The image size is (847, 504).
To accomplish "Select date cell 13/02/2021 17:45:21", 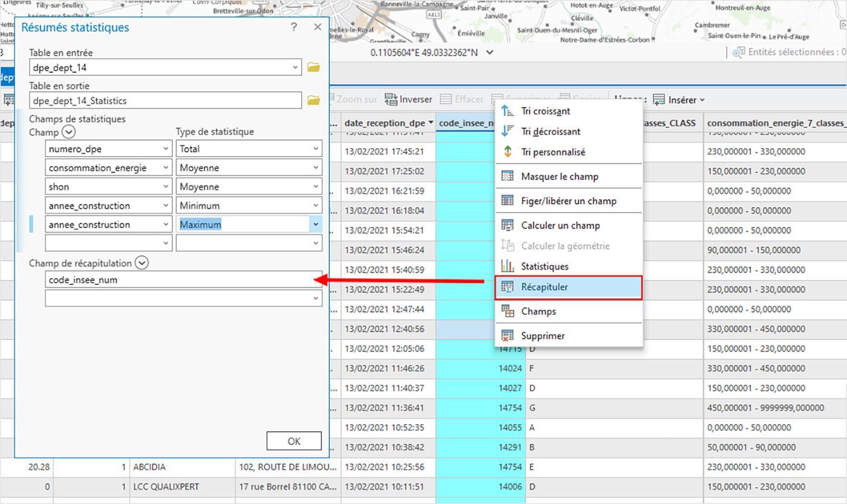I will pyautogui.click(x=388, y=151).
